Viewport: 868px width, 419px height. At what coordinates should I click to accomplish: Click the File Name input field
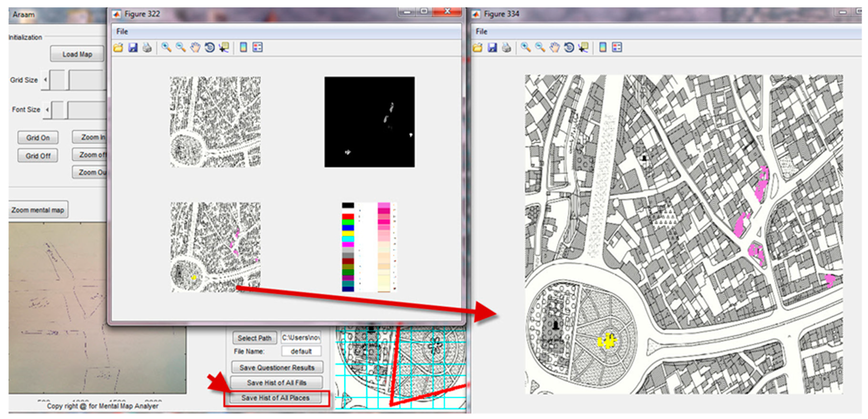tap(301, 351)
